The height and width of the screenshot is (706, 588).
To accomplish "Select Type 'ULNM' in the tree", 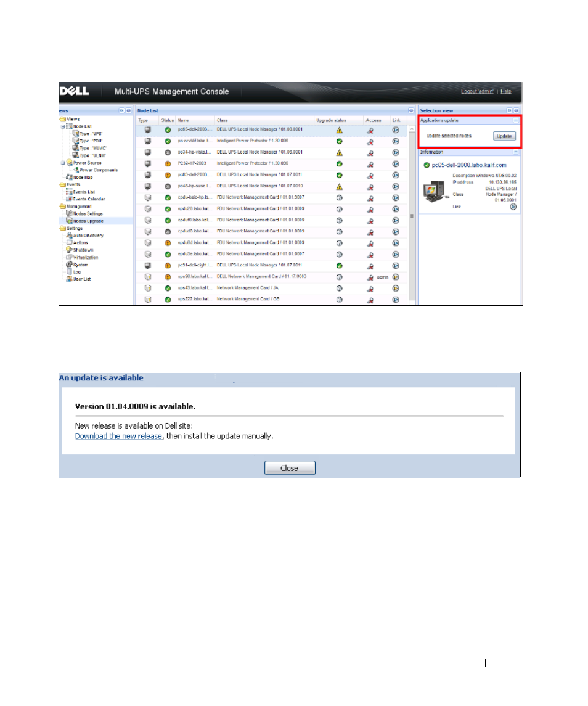I will point(92,155).
